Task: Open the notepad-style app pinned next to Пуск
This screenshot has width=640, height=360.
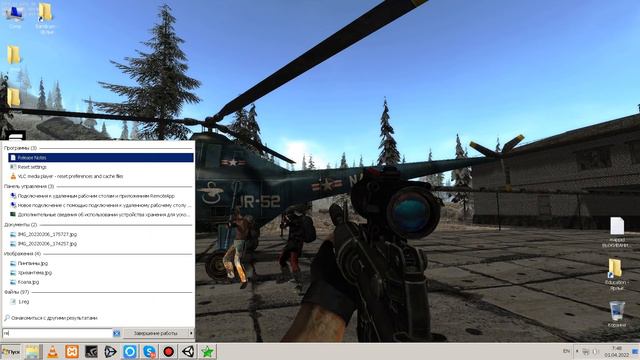Action: (x=32, y=352)
